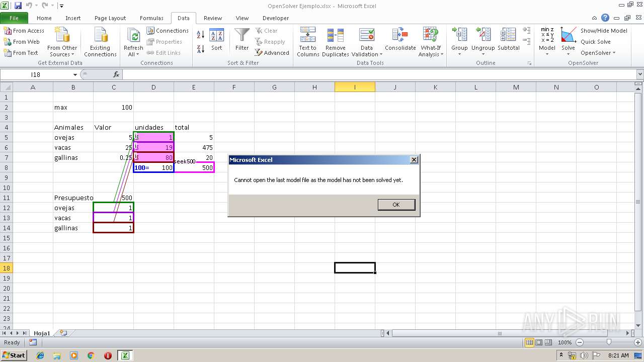Click the Sort Z to A icon

(200, 48)
